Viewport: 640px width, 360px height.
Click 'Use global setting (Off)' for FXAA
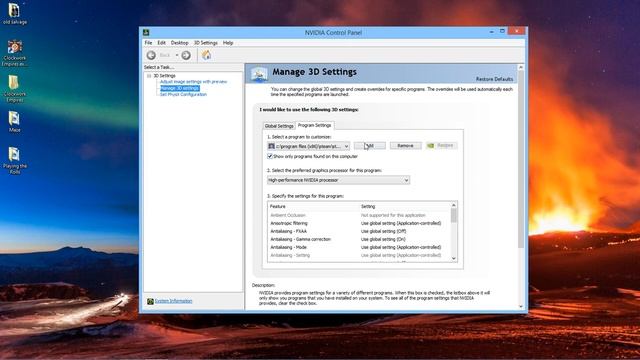click(x=384, y=231)
